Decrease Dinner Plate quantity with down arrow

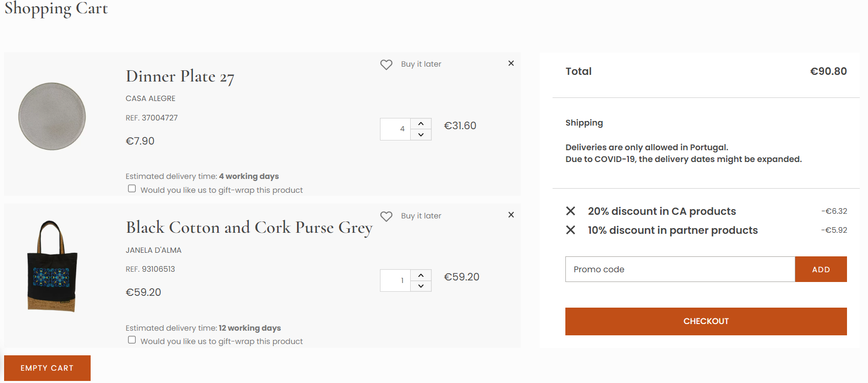pos(421,135)
